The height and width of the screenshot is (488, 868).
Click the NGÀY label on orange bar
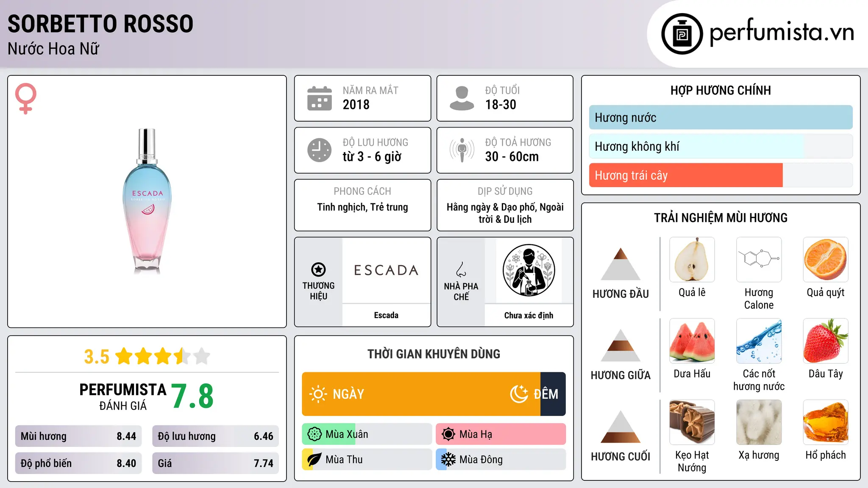[x=348, y=394]
